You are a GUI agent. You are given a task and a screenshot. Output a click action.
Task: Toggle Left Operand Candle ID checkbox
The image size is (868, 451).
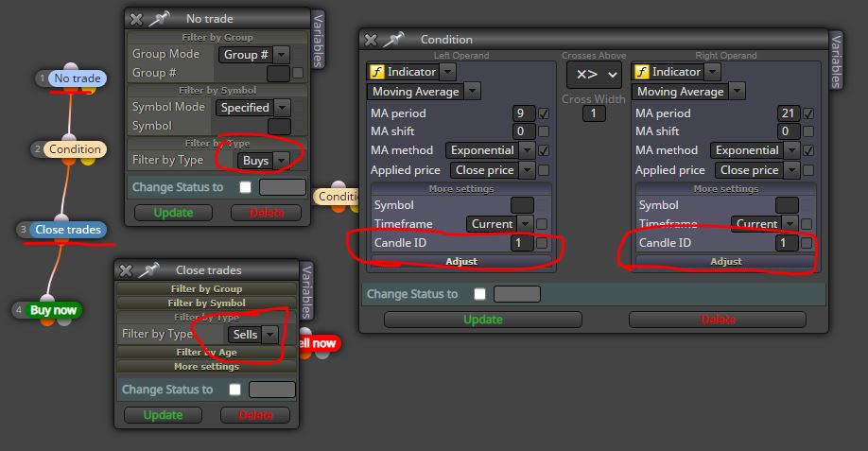pos(542,243)
